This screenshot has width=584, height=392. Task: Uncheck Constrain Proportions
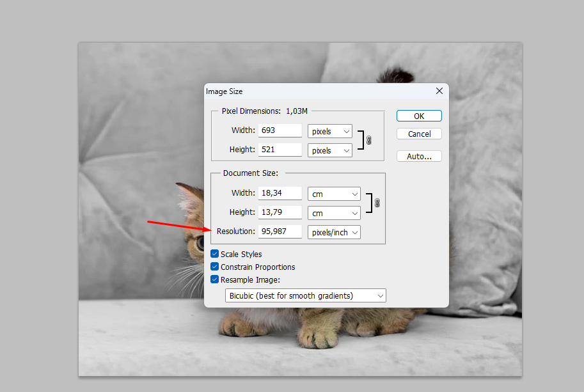[215, 267]
